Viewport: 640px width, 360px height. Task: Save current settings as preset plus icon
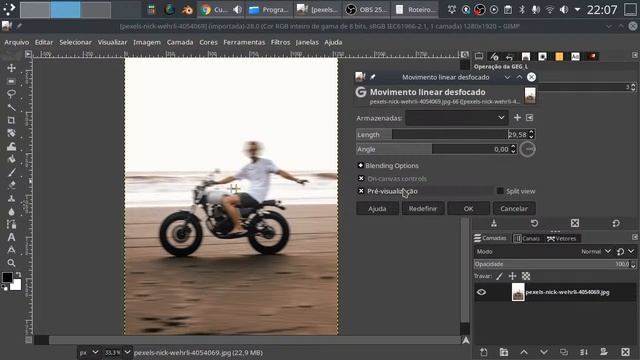pos(517,118)
